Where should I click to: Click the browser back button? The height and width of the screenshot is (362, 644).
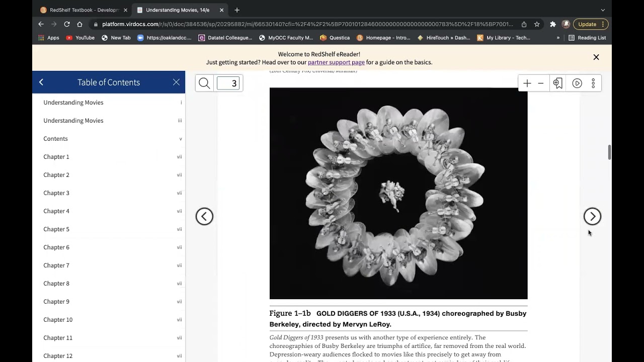41,24
